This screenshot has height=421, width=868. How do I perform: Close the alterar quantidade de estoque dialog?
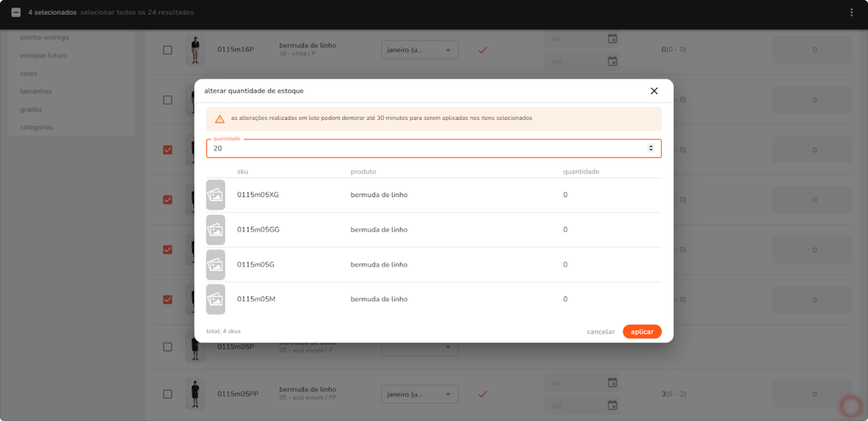coord(654,91)
